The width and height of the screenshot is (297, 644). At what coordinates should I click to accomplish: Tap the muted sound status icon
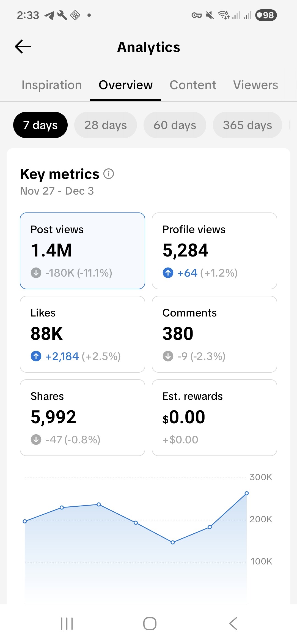(x=210, y=15)
